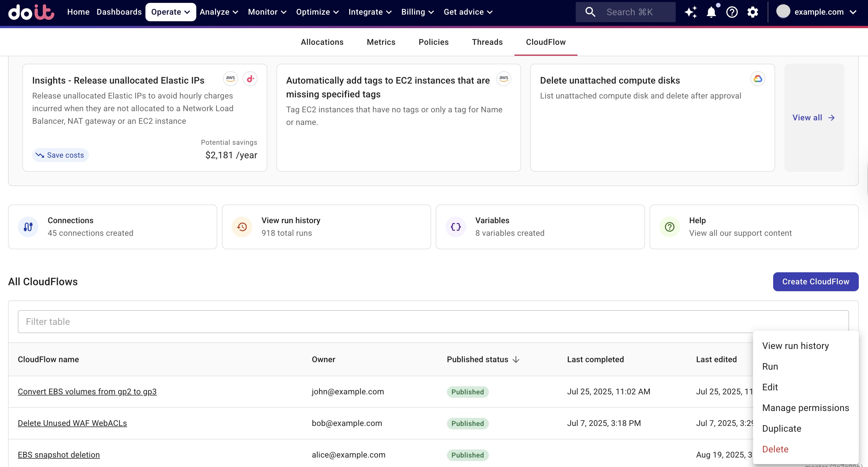
Task: Open settings via the gear icon
Action: click(752, 12)
